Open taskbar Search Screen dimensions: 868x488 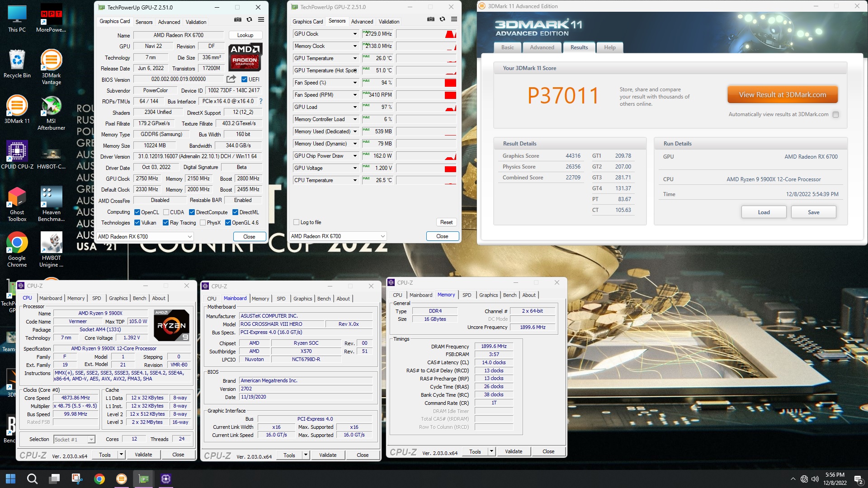[32, 479]
